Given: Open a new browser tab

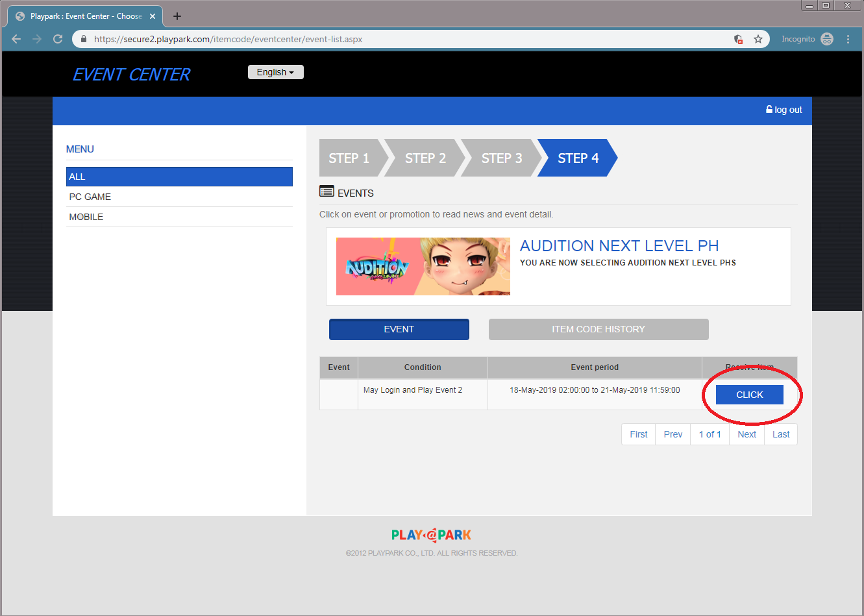Looking at the screenshot, I should pos(177,16).
